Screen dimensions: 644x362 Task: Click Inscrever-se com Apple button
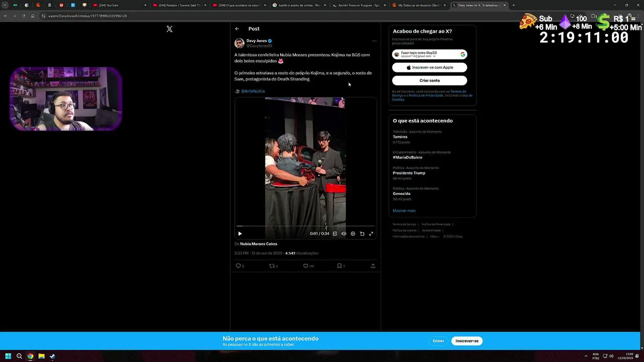pos(430,67)
